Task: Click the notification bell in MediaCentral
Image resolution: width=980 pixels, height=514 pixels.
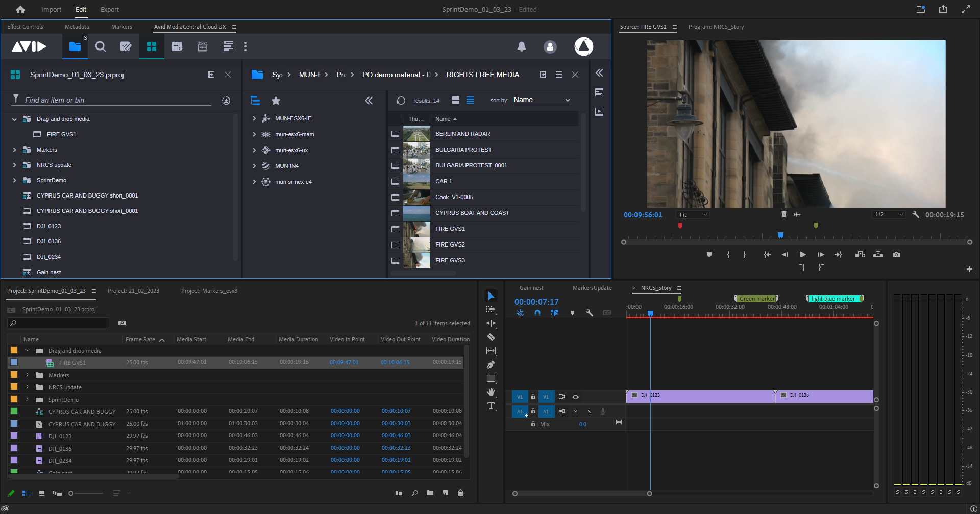Action: tap(522, 46)
